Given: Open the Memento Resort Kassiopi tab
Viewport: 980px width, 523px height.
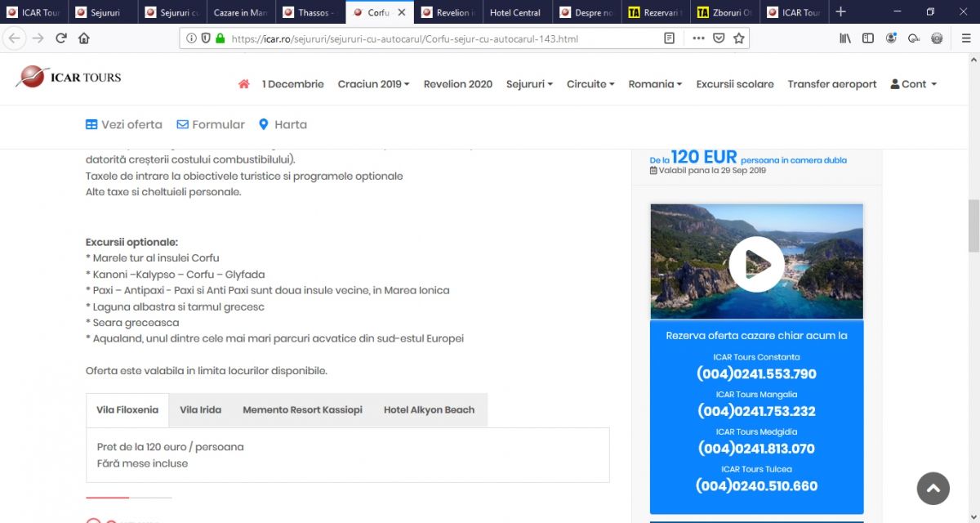Looking at the screenshot, I should (x=302, y=410).
